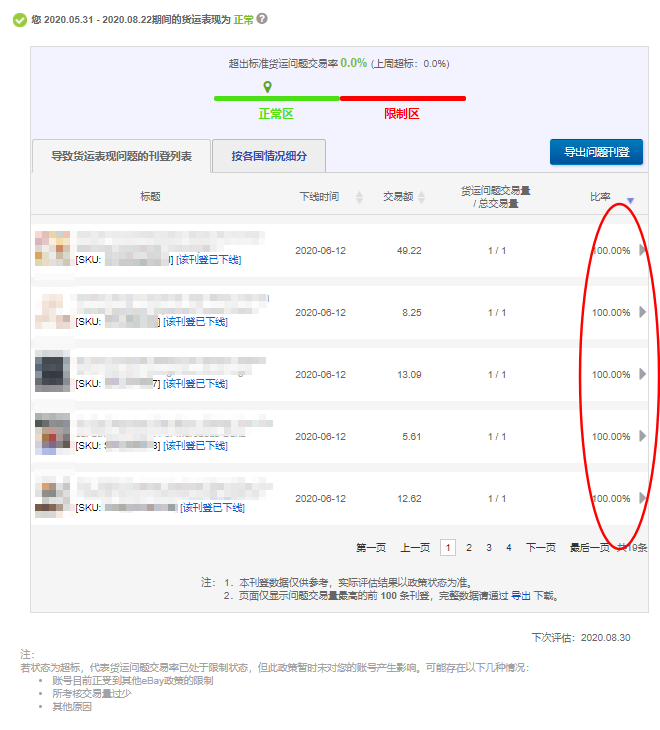This screenshot has width=660, height=730.
Task: Sort by 下线时间 column arrows
Action: (x=359, y=198)
